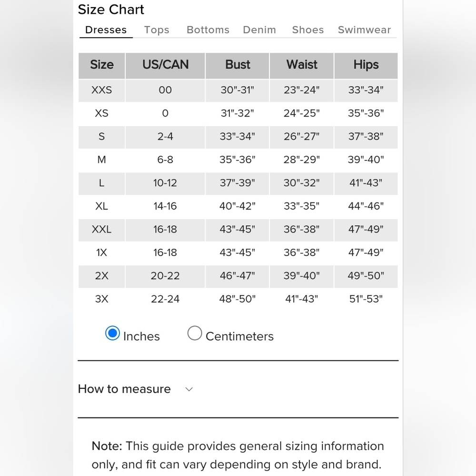Screen dimensions: 476x476
Task: Click the Size column header
Action: pos(102,66)
